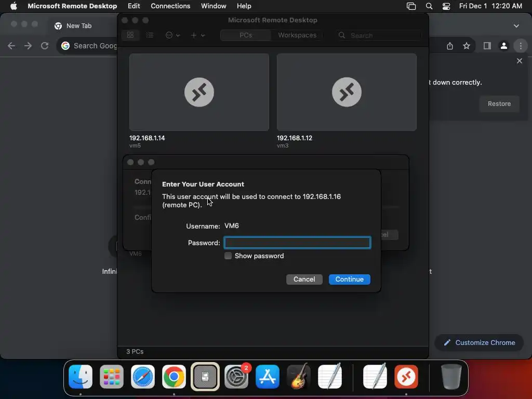
Task: Open the Chrome profile icon
Action: tap(504, 46)
